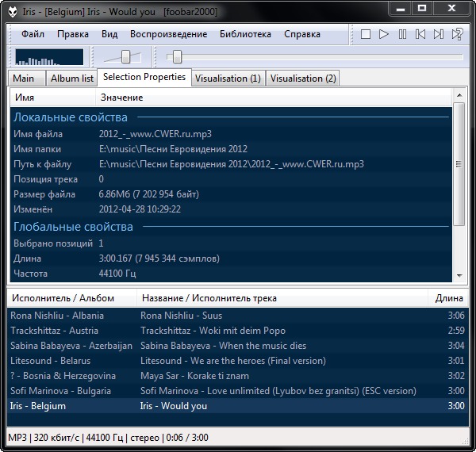The image size is (476, 452).
Task: Click the random playback icon
Action: click(x=457, y=34)
